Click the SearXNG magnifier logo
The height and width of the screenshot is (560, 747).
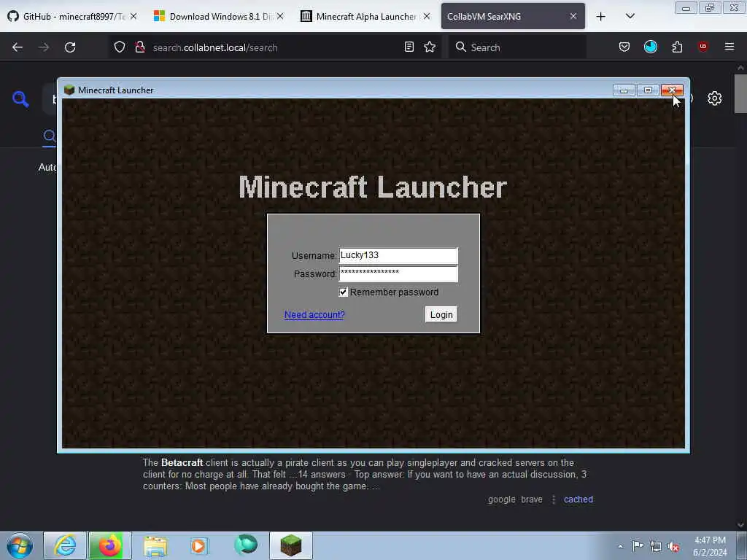coord(20,98)
